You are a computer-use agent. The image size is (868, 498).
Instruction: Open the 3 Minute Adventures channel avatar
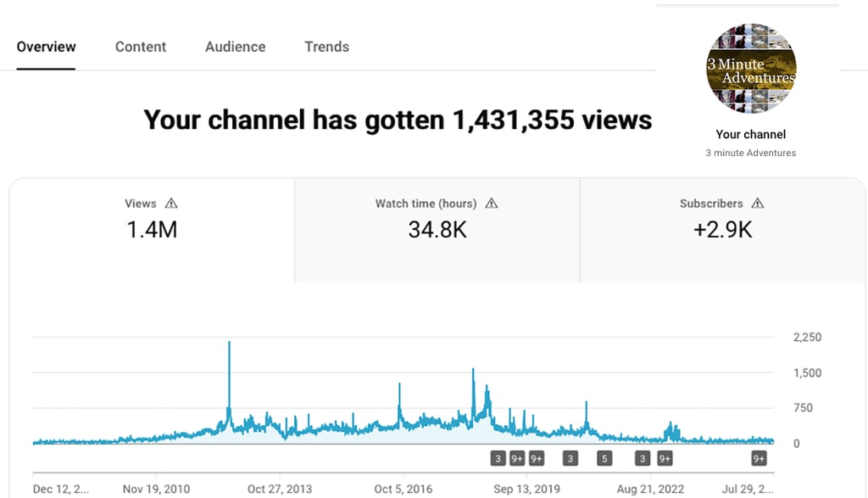click(x=751, y=68)
